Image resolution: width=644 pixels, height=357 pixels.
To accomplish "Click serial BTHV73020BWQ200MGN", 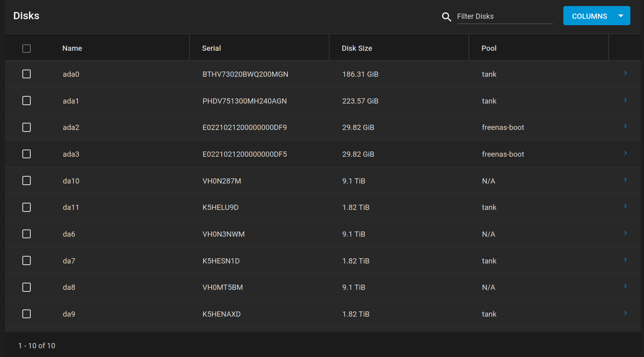I will pos(246,74).
